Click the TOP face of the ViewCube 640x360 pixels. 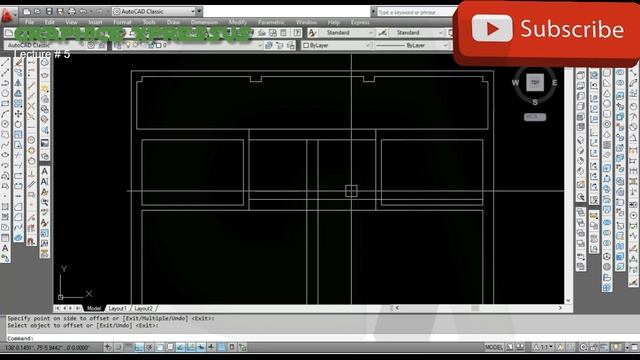click(x=535, y=82)
